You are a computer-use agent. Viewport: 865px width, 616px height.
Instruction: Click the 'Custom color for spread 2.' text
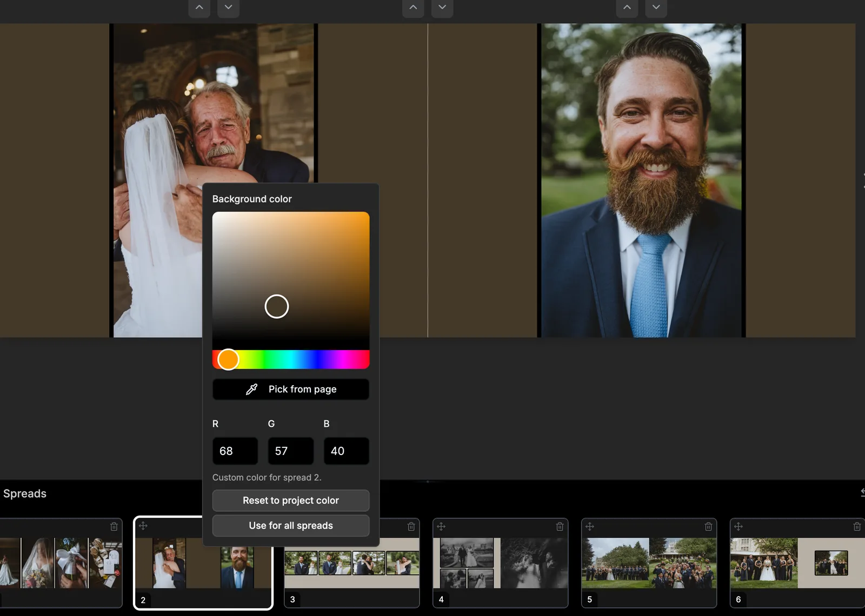coord(267,478)
